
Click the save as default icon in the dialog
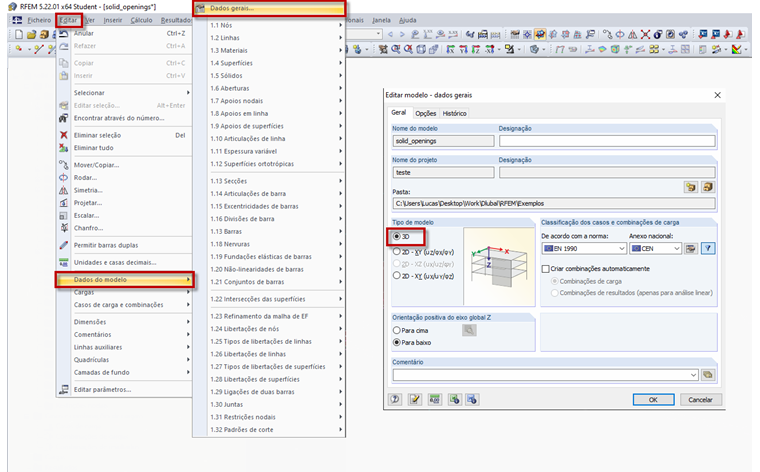pyautogui.click(x=472, y=399)
